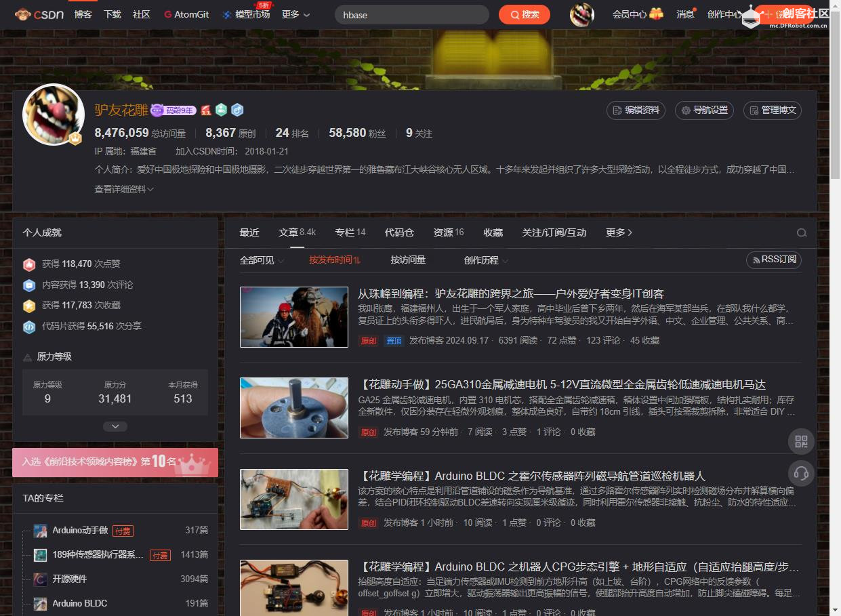
Task: Click the search magnifier in the tab bar
Action: click(x=802, y=232)
